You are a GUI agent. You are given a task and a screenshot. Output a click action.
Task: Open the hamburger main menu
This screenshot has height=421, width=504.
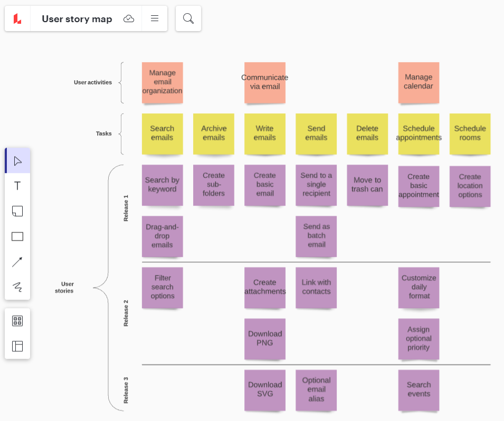coord(155,18)
